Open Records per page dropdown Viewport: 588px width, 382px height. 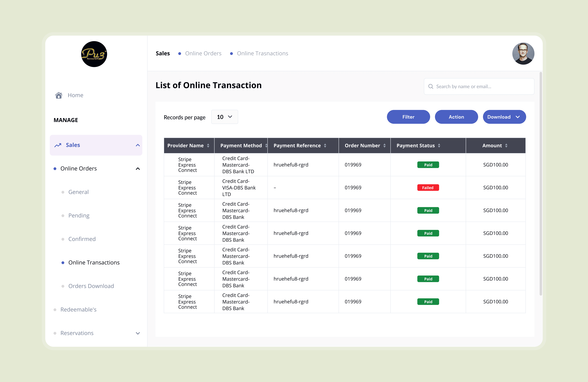pos(225,117)
